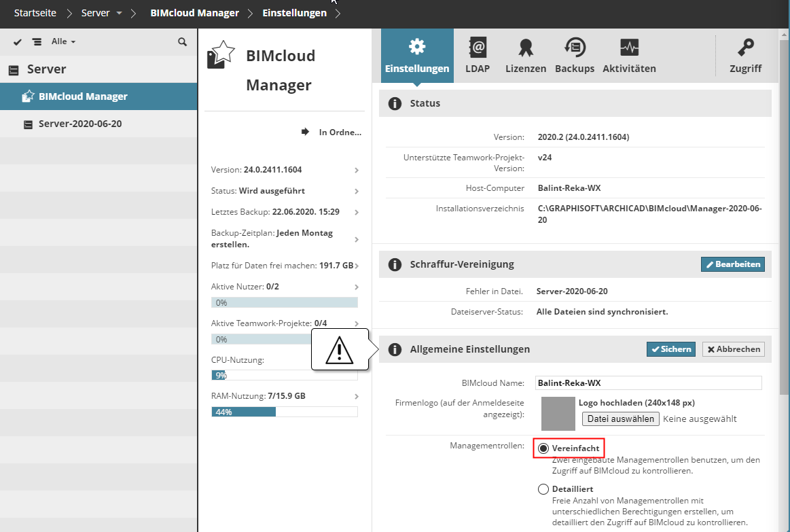The height and width of the screenshot is (532, 790).
Task: Click Einstellungen in the breadcrumb
Action: point(294,13)
